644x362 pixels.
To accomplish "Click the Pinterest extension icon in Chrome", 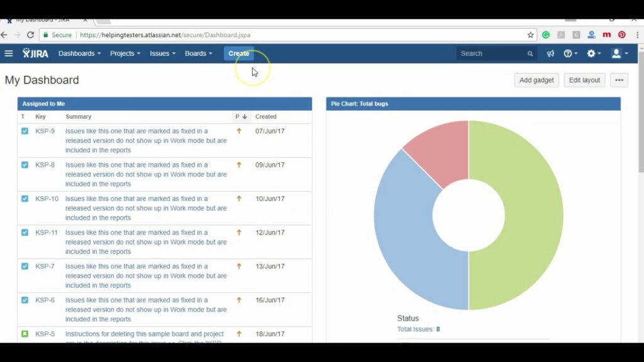I will tap(621, 35).
